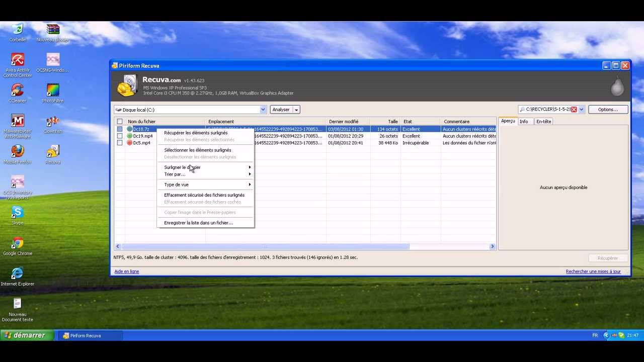Open the filter path dropdown arrow

pyautogui.click(x=581, y=110)
